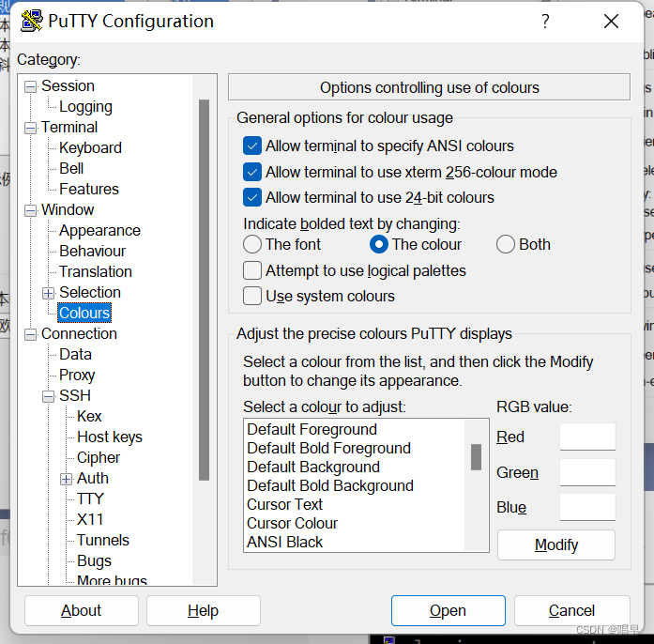Select the Selection category label
654x644 pixels.
coord(90,292)
